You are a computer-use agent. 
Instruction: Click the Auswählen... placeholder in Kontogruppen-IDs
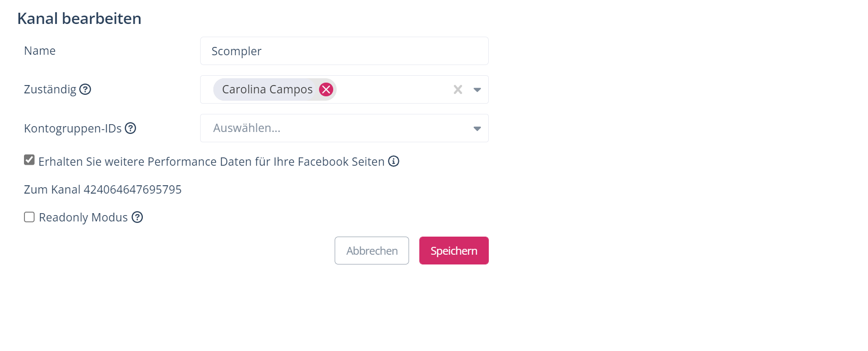point(247,128)
